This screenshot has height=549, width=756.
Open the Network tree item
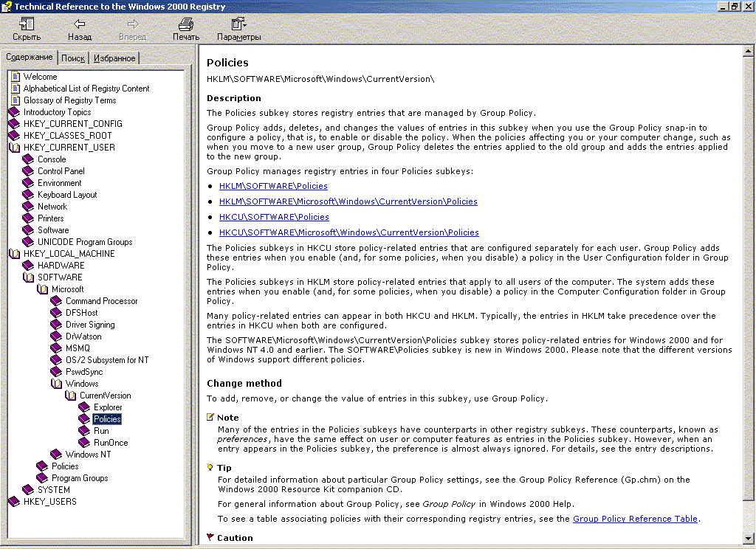[x=52, y=207]
